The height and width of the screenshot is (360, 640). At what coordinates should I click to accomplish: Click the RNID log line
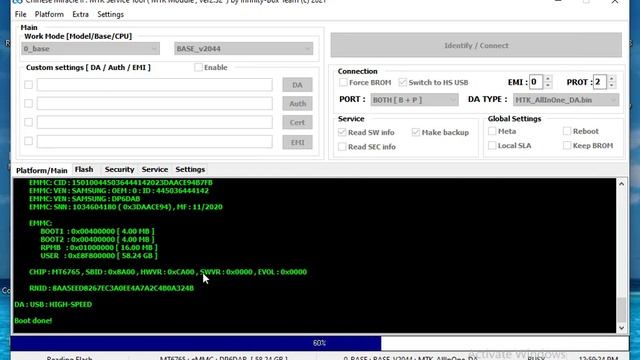[111, 288]
